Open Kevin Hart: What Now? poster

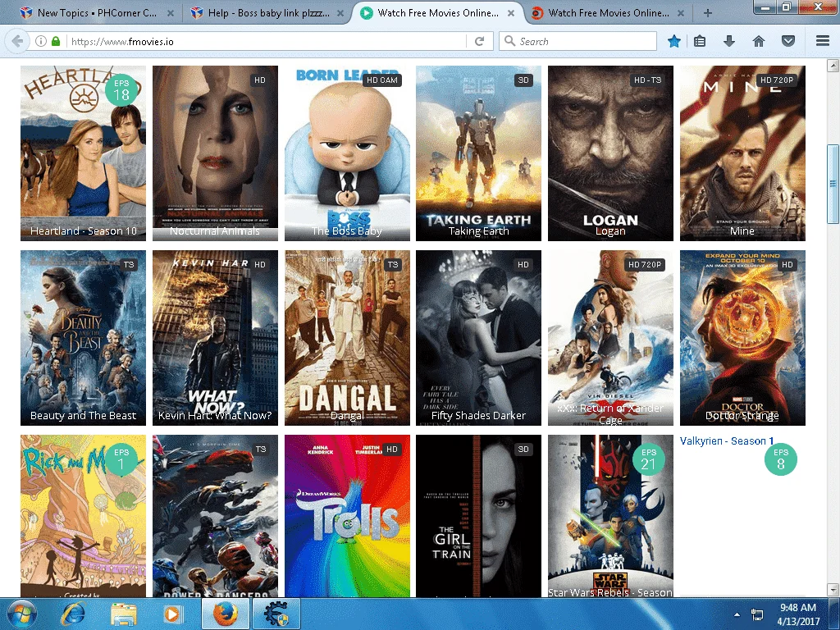coord(215,338)
